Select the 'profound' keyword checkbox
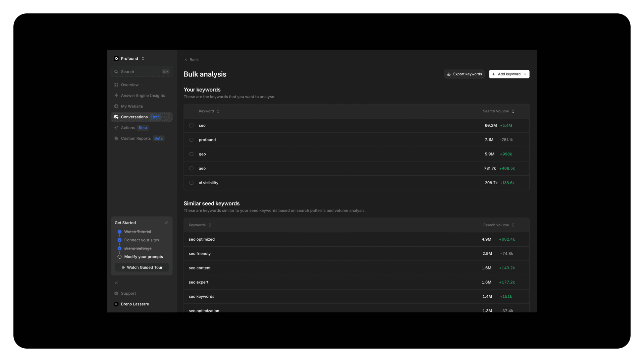Screen dimensions: 644x362 (x=191, y=140)
